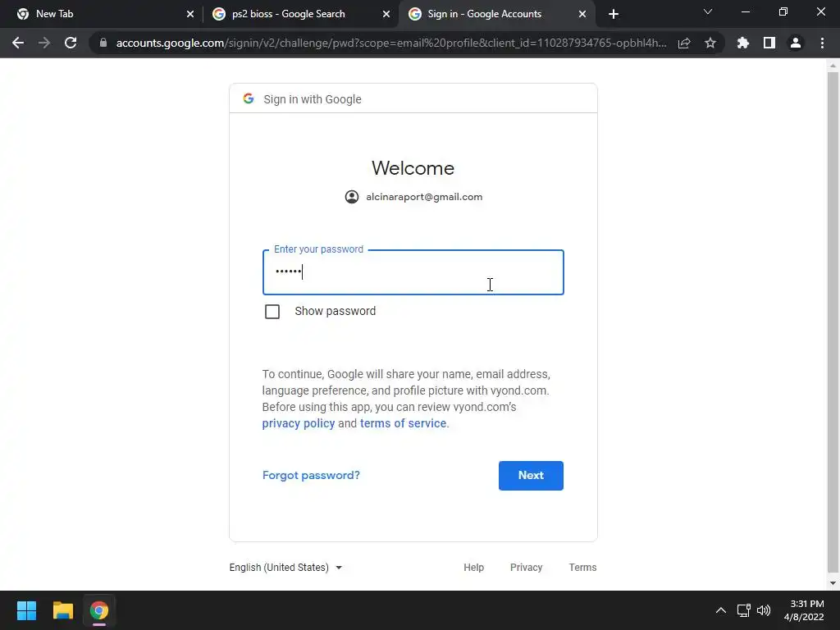Open the tab search chevron
The height and width of the screenshot is (630, 840).
click(x=708, y=11)
